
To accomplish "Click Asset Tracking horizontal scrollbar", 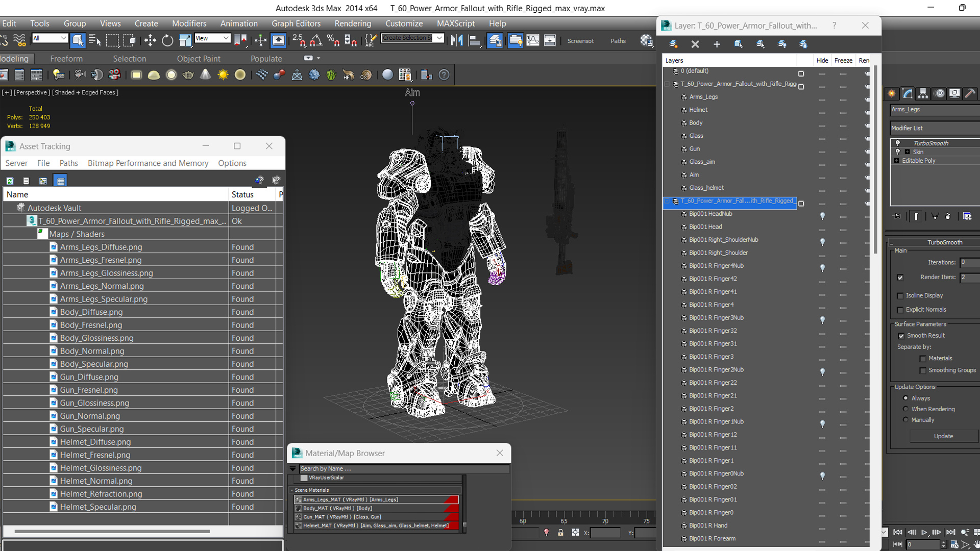I will coord(112,531).
